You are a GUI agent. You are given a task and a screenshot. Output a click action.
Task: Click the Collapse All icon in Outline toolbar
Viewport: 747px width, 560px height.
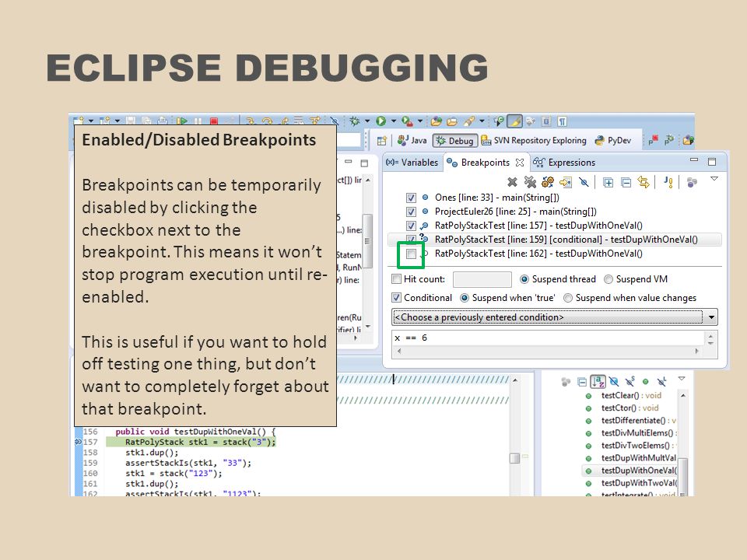pos(582,381)
